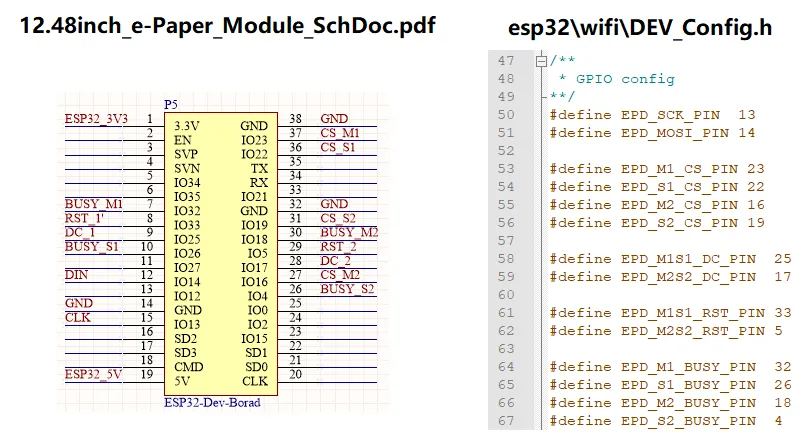Click the esp32\wifi\DEV_Config.h heading

coord(640,28)
